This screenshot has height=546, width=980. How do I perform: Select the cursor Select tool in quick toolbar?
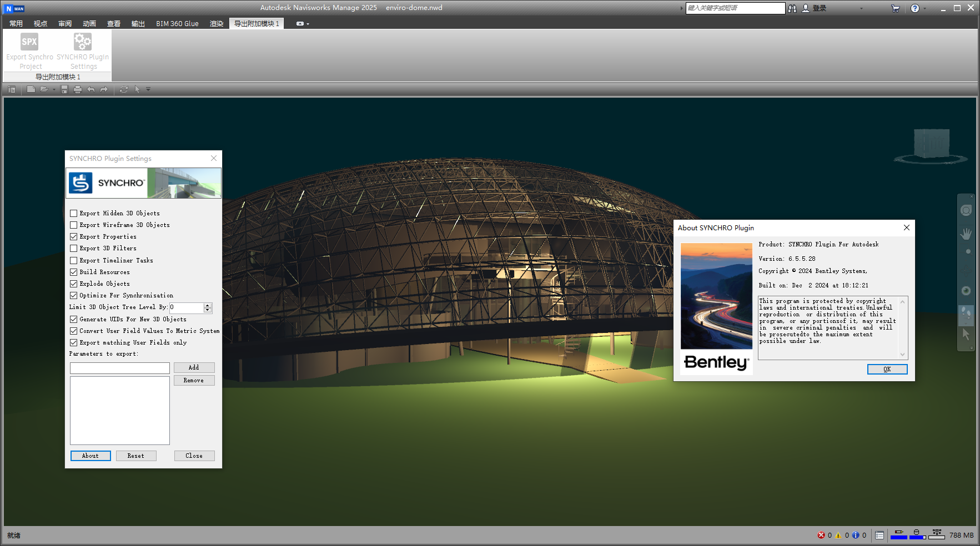tap(138, 89)
